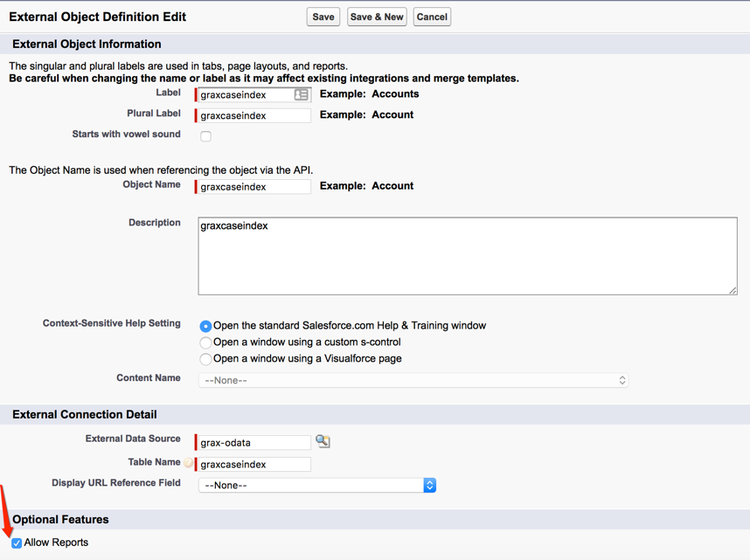Click the Context-Sensitive Help Setting label

(x=111, y=323)
